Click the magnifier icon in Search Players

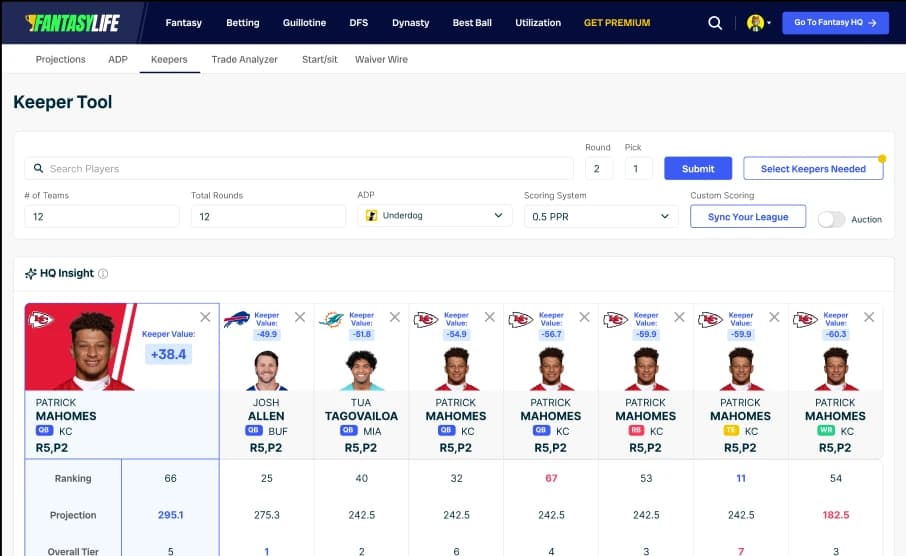[x=38, y=168]
